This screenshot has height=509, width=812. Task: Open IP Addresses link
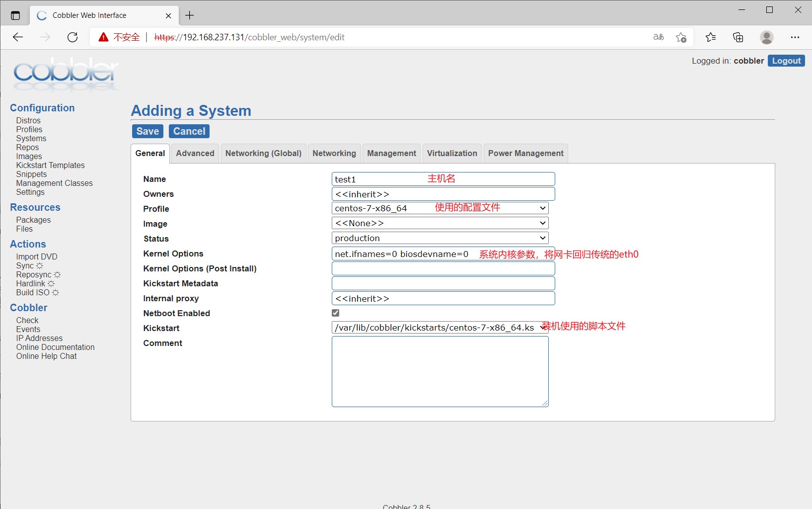[x=39, y=339]
